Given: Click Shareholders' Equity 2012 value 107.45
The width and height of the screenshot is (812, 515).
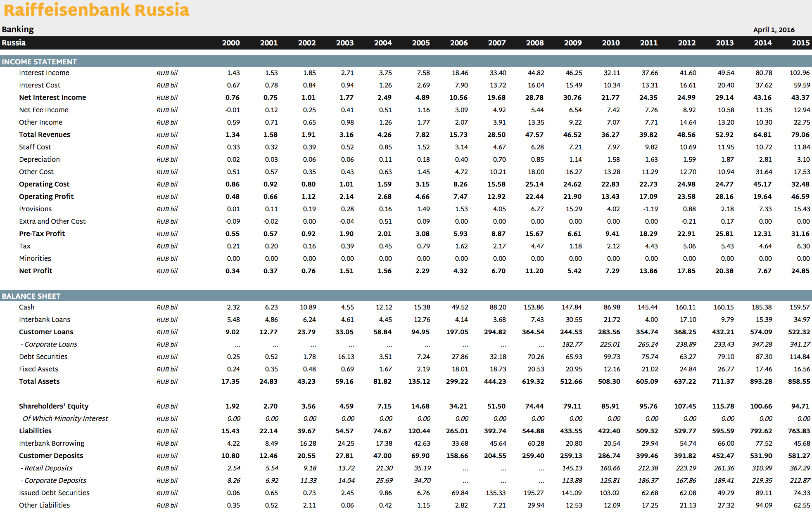Looking at the screenshot, I should point(685,406).
